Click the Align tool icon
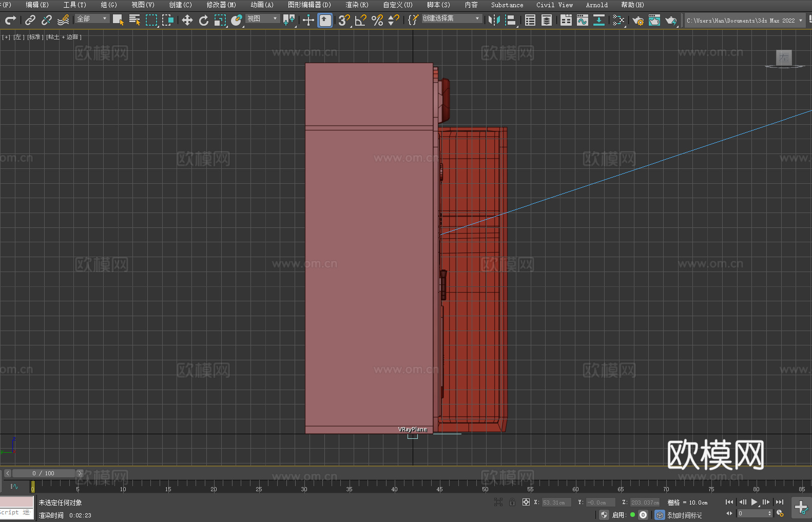812x522 pixels. (x=511, y=20)
